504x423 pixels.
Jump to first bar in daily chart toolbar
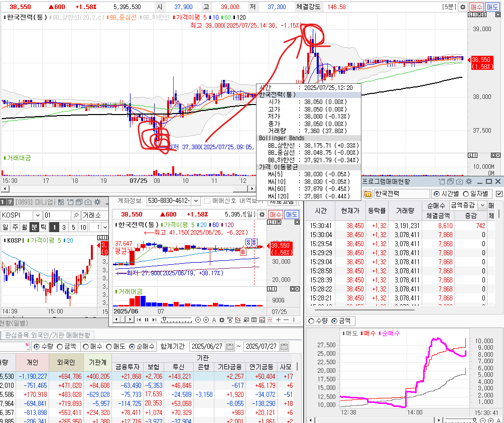(x=139, y=320)
